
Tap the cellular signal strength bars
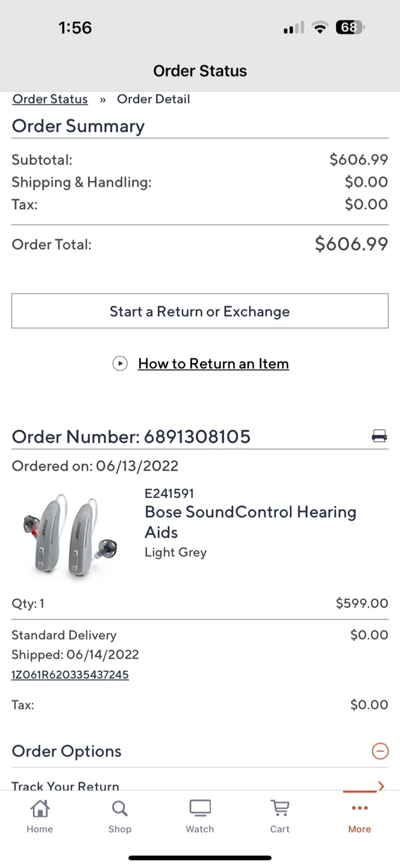(x=293, y=27)
